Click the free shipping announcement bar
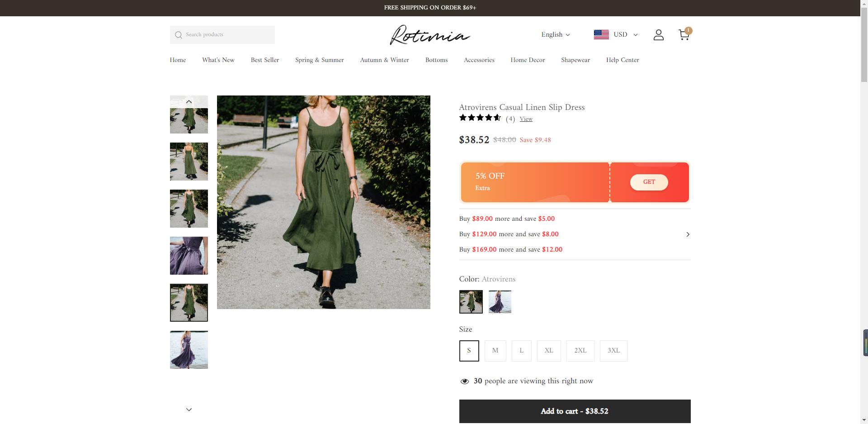 430,8
